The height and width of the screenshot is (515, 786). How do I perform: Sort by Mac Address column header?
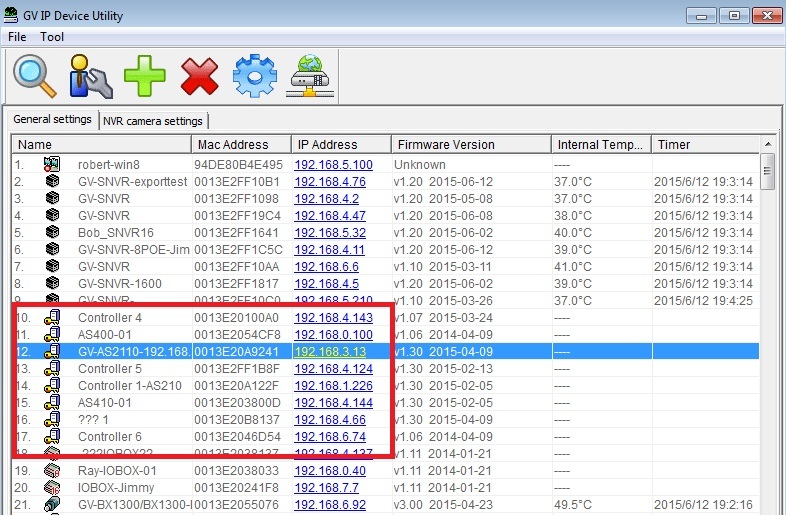[241, 144]
